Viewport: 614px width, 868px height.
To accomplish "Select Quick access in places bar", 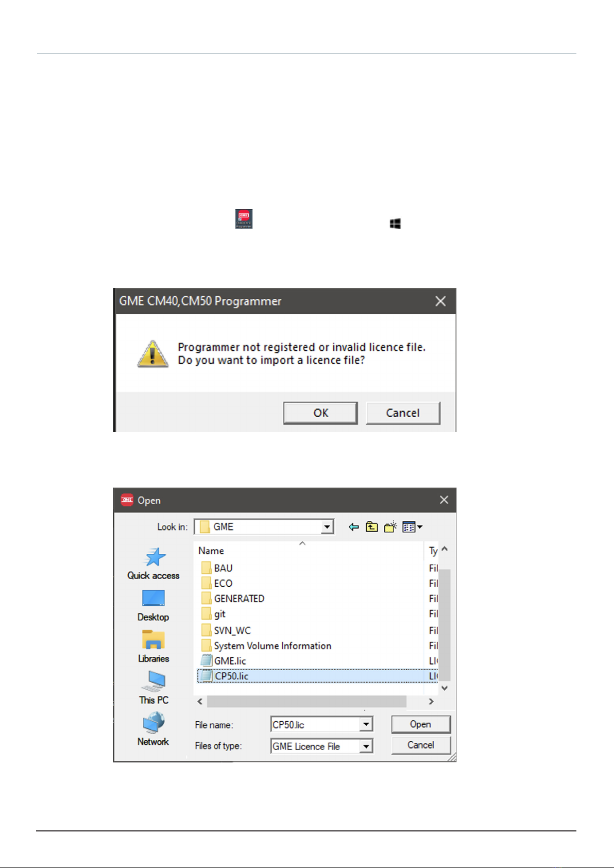I will point(153,564).
